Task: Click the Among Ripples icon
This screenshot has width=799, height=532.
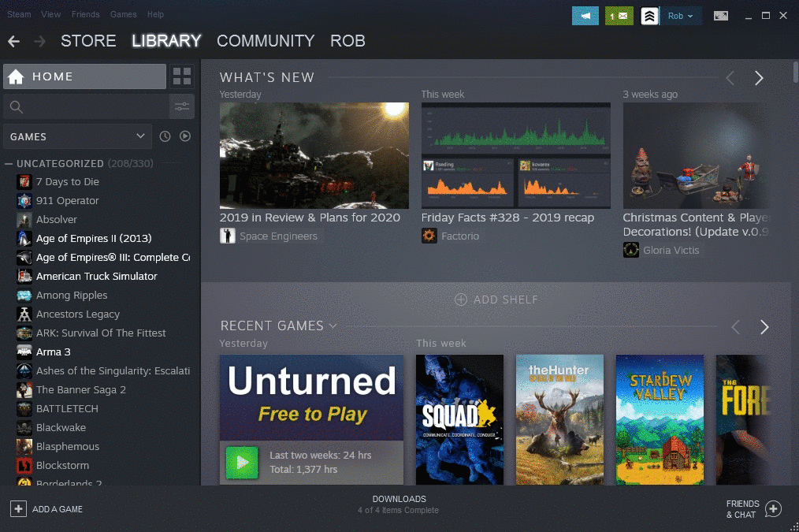Action: [24, 296]
